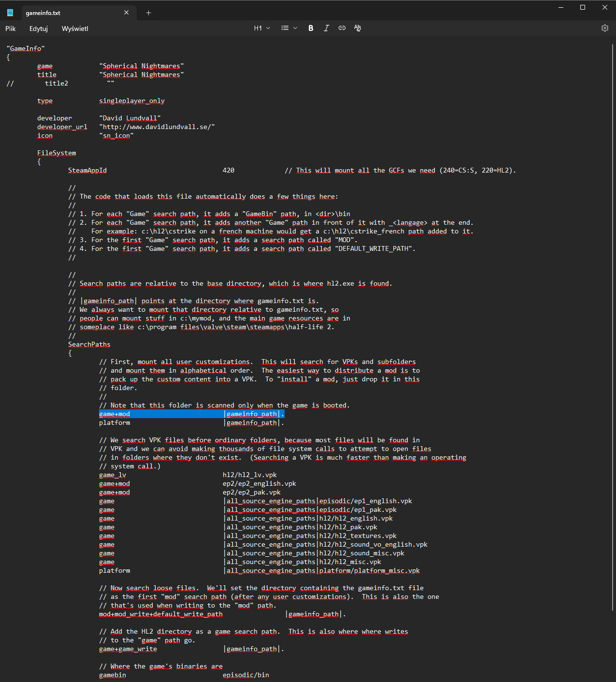Image resolution: width=616 pixels, height=682 pixels.
Task: Close the gameinfo.txt tab
Action: click(127, 13)
